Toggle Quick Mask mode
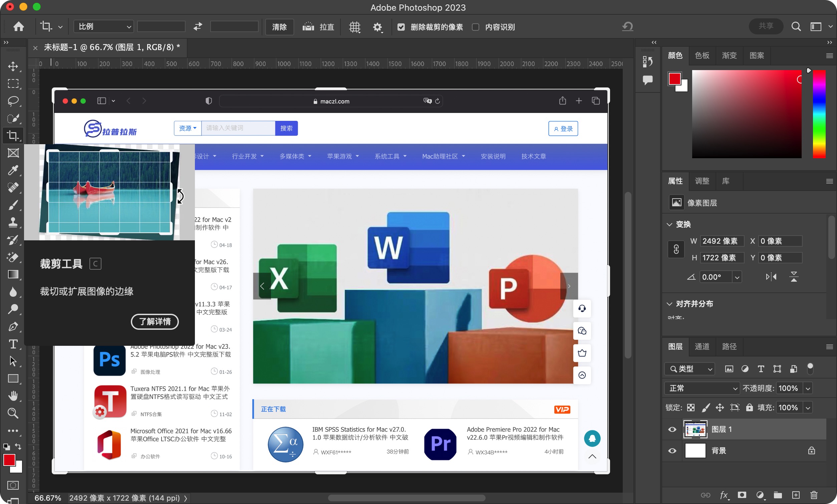837x504 pixels. tap(13, 485)
